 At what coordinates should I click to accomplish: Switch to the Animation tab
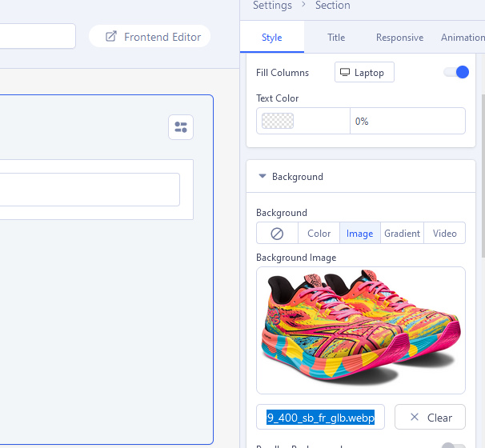pyautogui.click(x=462, y=38)
